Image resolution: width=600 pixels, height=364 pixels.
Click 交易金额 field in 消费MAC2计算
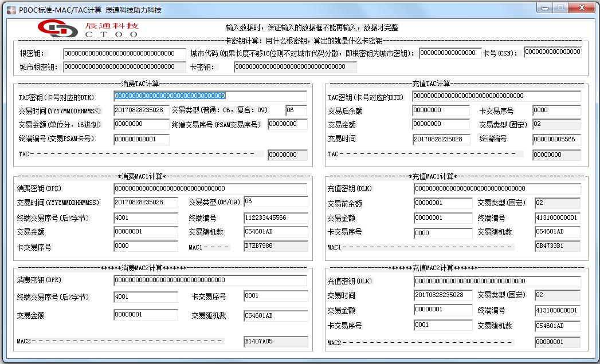point(146,315)
